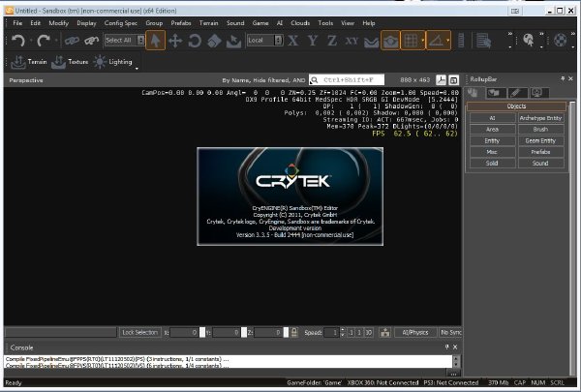Expand the redo history dropdown arrow
581x392 pixels.
(x=57, y=40)
